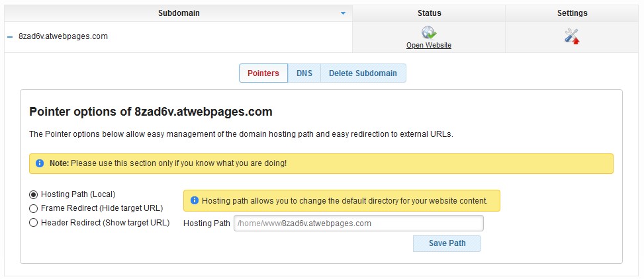Click the 8zad6v.atwebpages.com subdomain name in the row
This screenshot has height=279, width=644.
coord(63,37)
